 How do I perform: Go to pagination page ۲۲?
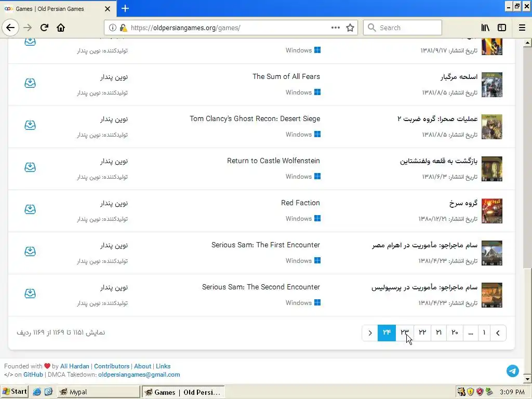422,332
